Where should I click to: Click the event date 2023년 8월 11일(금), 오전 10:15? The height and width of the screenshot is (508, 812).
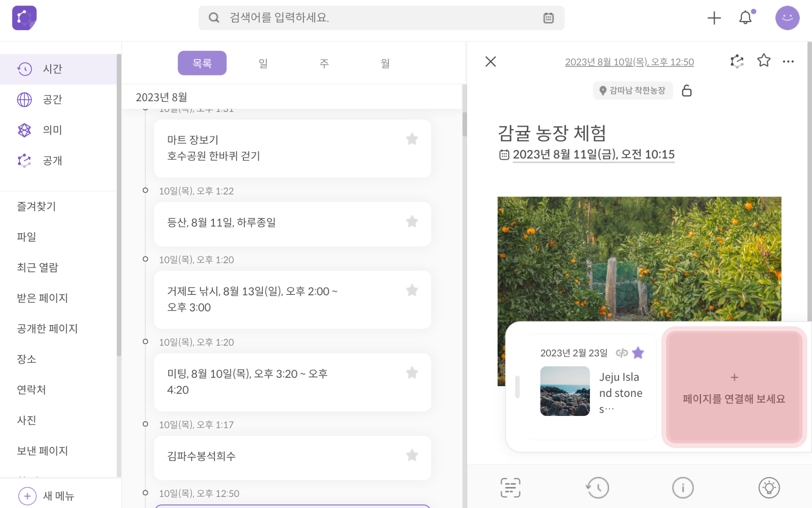click(x=594, y=154)
